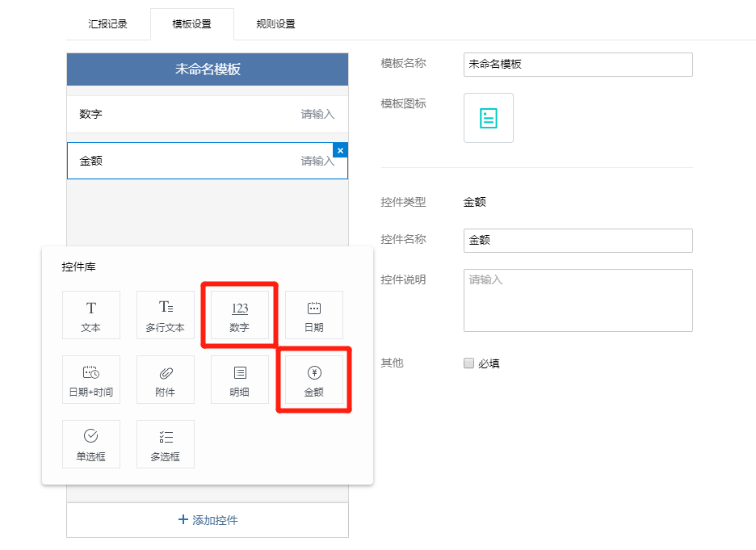Edit the 控件名称 input field
756x550 pixels.
pyautogui.click(x=578, y=241)
